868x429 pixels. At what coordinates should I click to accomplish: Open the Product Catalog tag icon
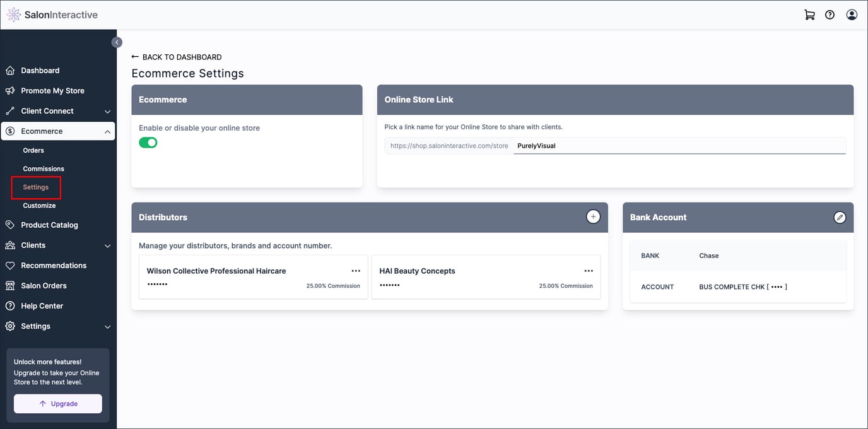point(9,225)
